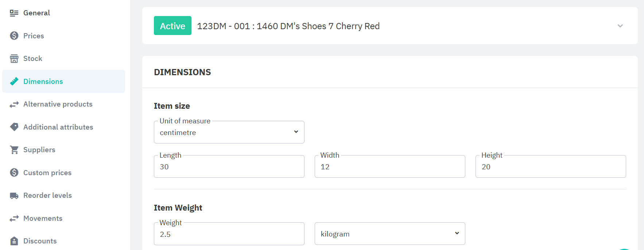Screen dimensions: 644x250
Task: Click the Discounts badge icon
Action: point(14,241)
